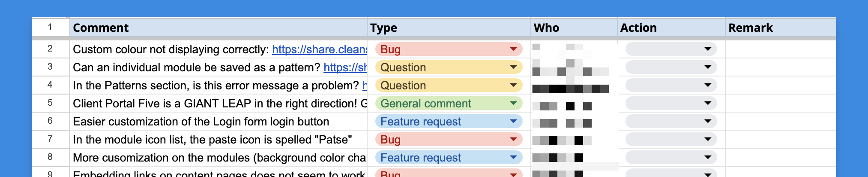Select the Type column header cell
Image resolution: width=868 pixels, height=177 pixels.
point(449,27)
